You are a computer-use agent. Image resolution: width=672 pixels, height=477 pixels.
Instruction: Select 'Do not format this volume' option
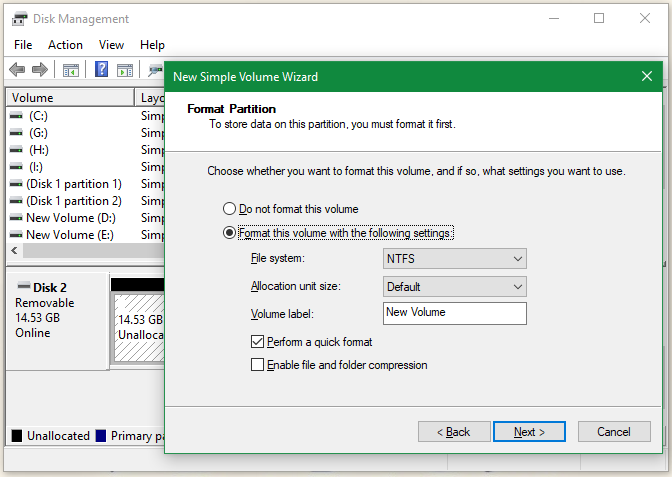tap(230, 209)
